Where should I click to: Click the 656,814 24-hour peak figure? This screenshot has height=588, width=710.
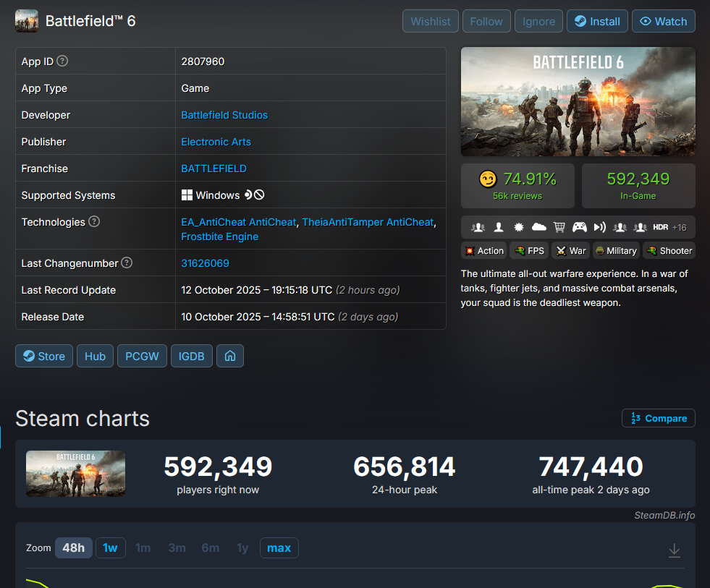[405, 466]
